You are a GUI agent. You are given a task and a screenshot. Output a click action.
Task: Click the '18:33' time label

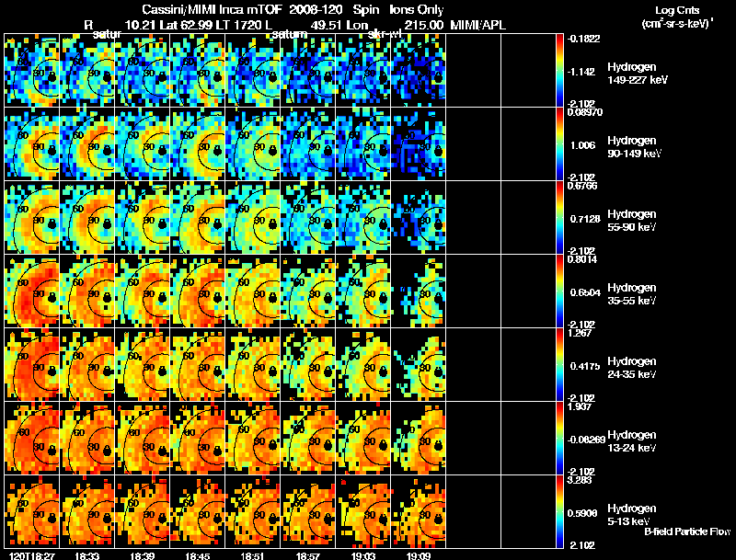pos(86,556)
